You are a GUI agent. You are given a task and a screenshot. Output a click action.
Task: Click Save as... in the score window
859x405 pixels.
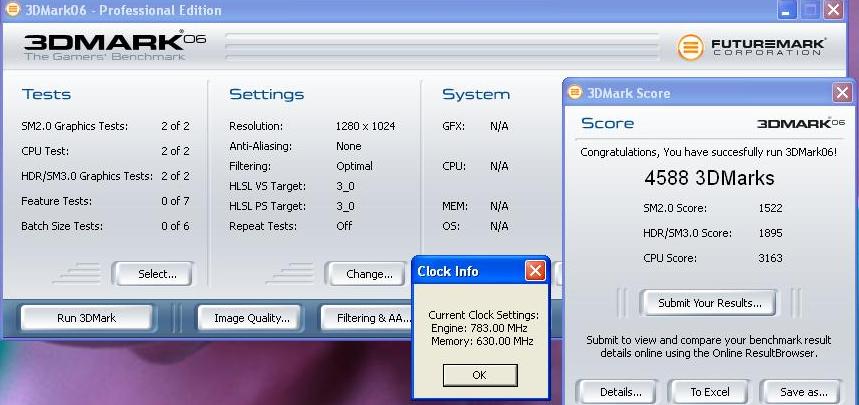point(802,392)
